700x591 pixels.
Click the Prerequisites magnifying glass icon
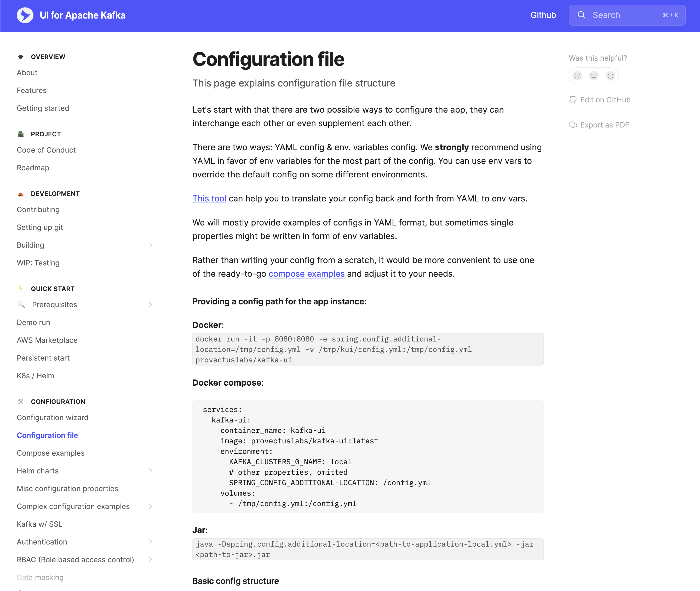(x=21, y=305)
